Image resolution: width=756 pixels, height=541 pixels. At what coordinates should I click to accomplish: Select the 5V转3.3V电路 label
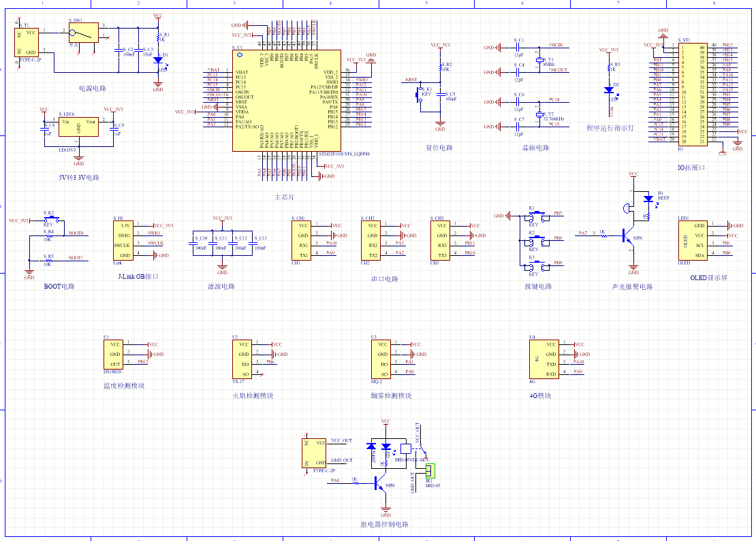(x=79, y=178)
